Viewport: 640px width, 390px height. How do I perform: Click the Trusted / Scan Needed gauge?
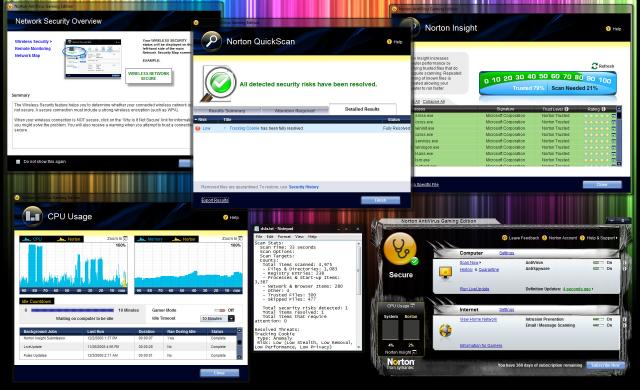click(547, 83)
